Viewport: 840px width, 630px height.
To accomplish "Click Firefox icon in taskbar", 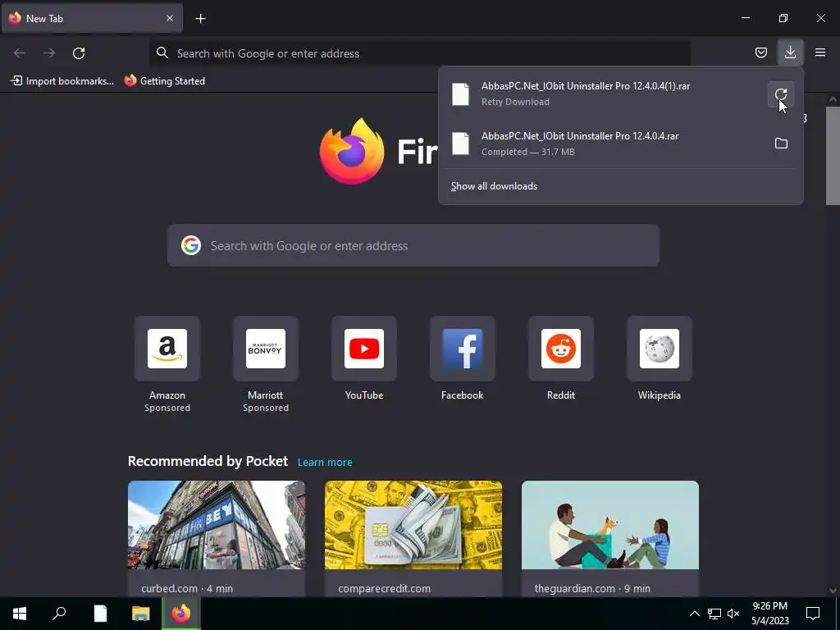I will point(181,614).
